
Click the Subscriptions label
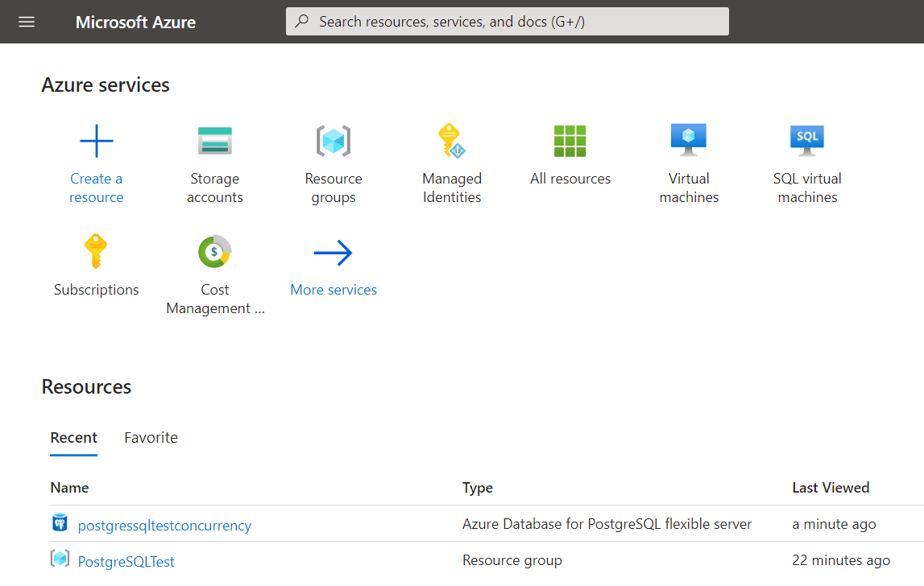tap(96, 290)
